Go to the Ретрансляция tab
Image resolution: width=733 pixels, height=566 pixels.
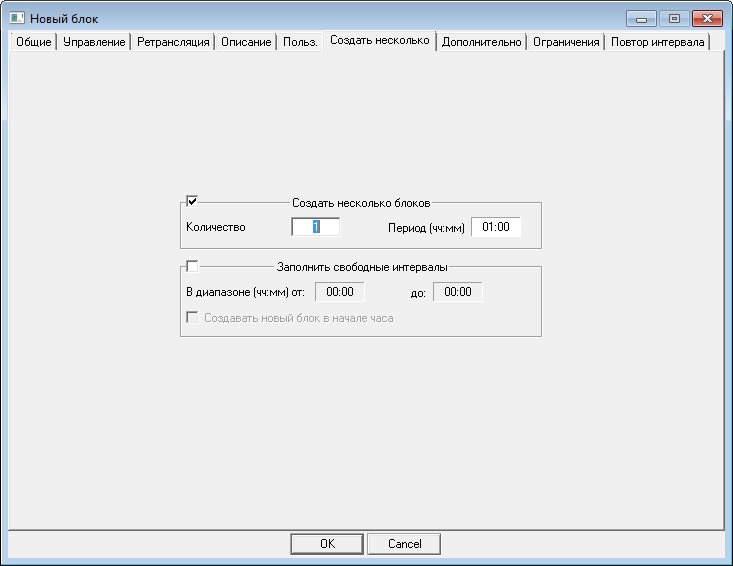(174, 42)
